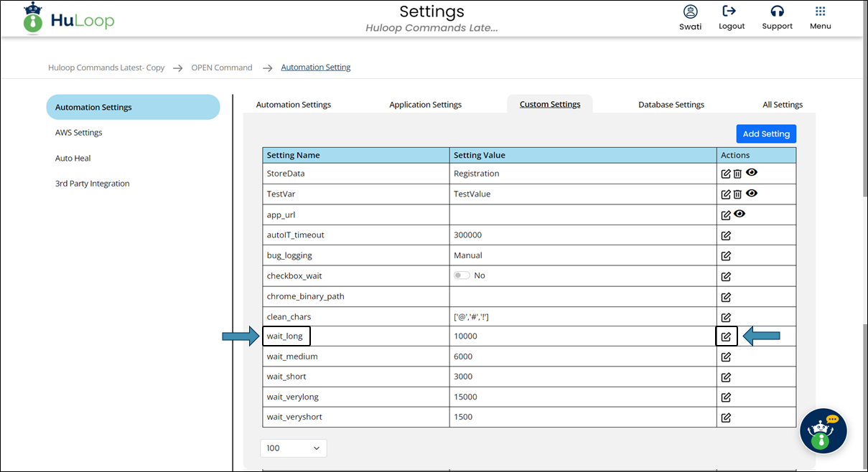Image resolution: width=868 pixels, height=472 pixels.
Task: Click the Setting Name column header
Action: (356, 155)
